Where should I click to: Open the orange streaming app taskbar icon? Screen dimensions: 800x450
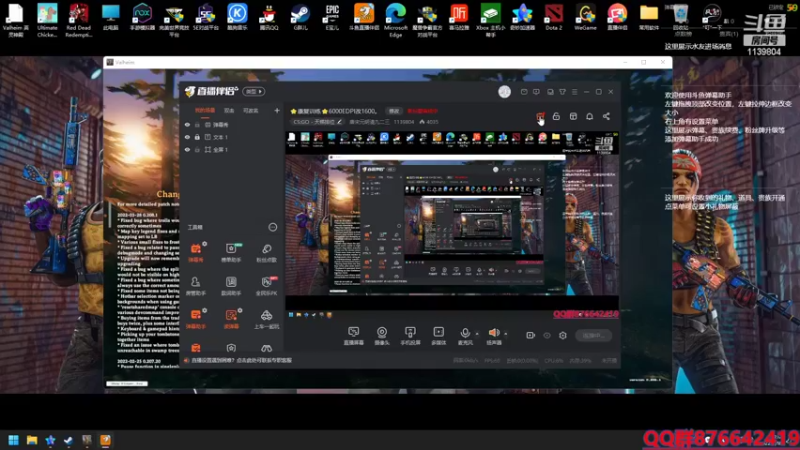105,440
